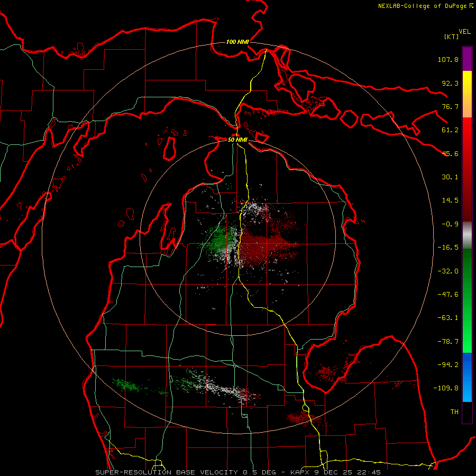Select the -78.7 velocity scale value
This screenshot has width=476, height=476.
[x=448, y=342]
